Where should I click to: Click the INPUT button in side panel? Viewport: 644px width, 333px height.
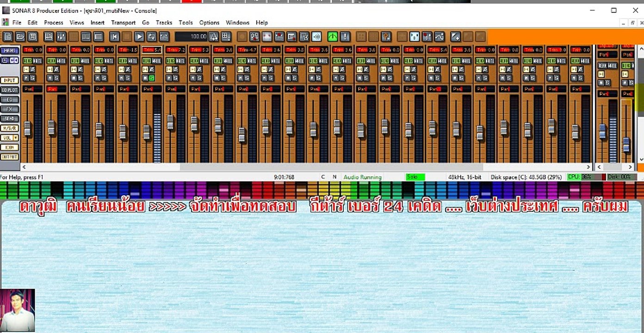click(9, 80)
